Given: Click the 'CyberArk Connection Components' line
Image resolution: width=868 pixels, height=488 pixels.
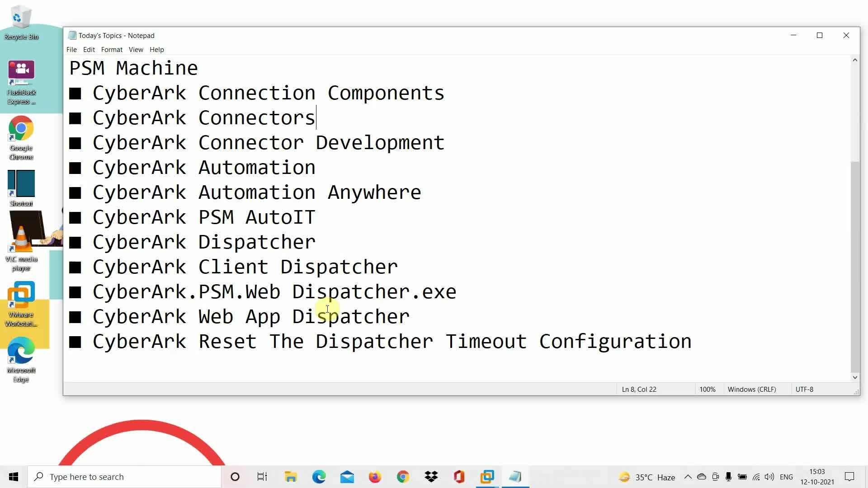Looking at the screenshot, I should coord(257,93).
